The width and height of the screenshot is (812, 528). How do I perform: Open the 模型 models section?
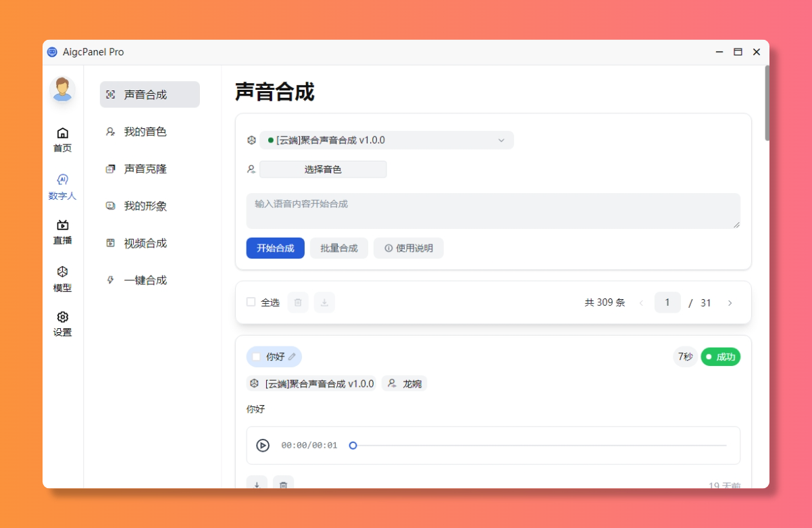[62, 279]
